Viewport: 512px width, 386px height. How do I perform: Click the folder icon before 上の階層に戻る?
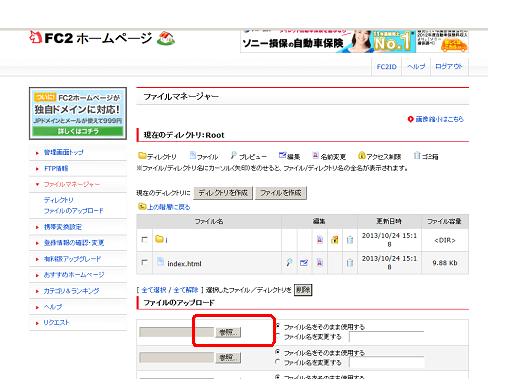click(x=142, y=207)
